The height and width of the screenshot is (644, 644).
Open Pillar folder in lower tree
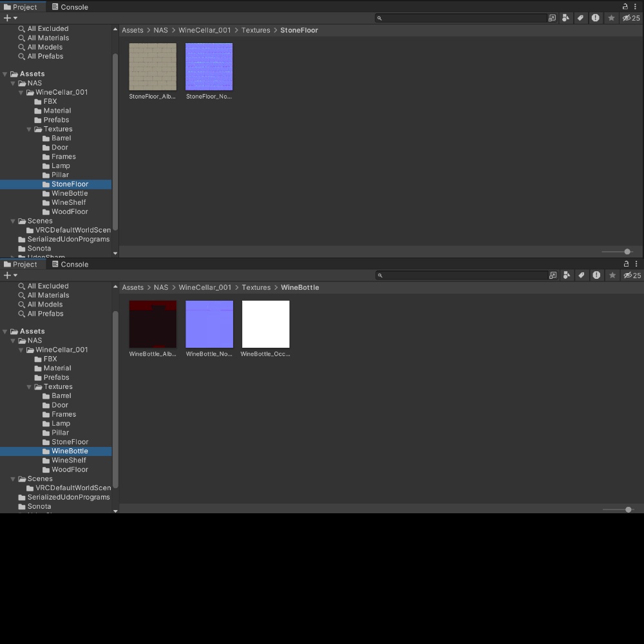(x=60, y=433)
